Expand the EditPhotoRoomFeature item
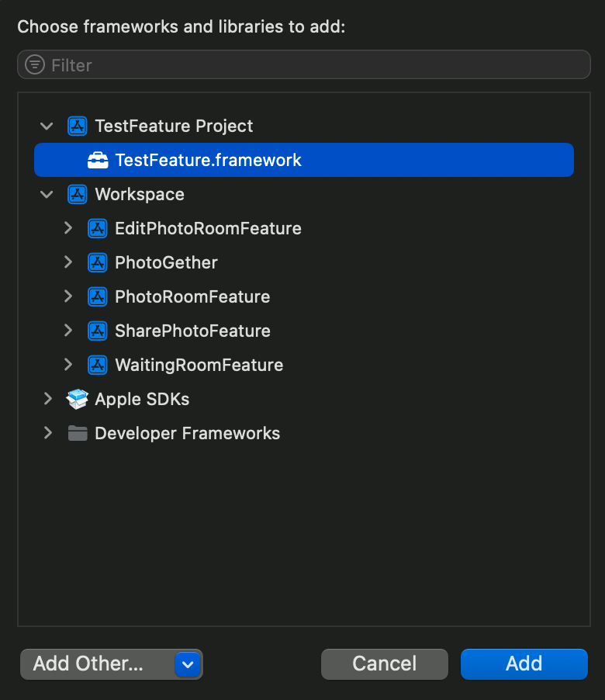 tap(68, 228)
